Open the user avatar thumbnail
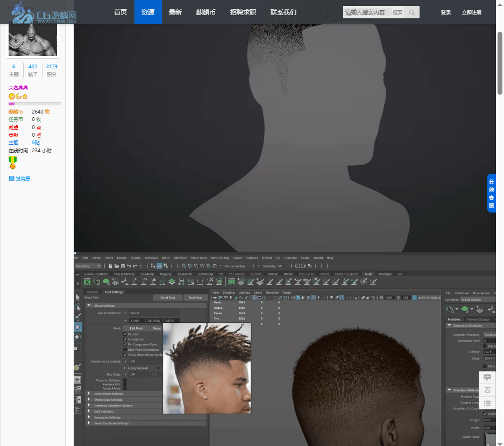This screenshot has width=504, height=446. tap(33, 40)
